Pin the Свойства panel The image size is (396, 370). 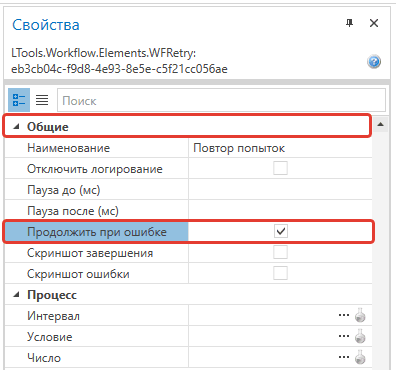point(349,23)
